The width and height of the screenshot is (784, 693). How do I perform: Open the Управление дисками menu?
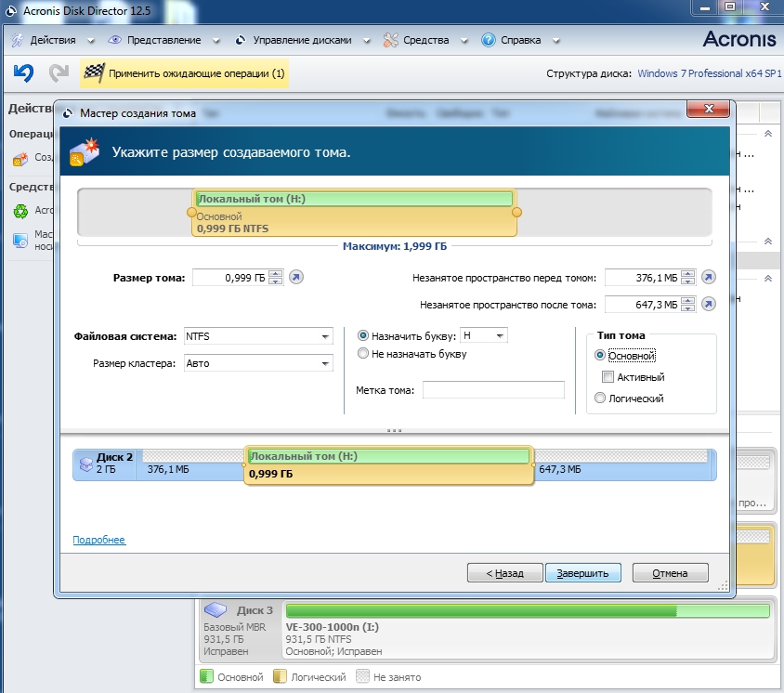[x=302, y=40]
